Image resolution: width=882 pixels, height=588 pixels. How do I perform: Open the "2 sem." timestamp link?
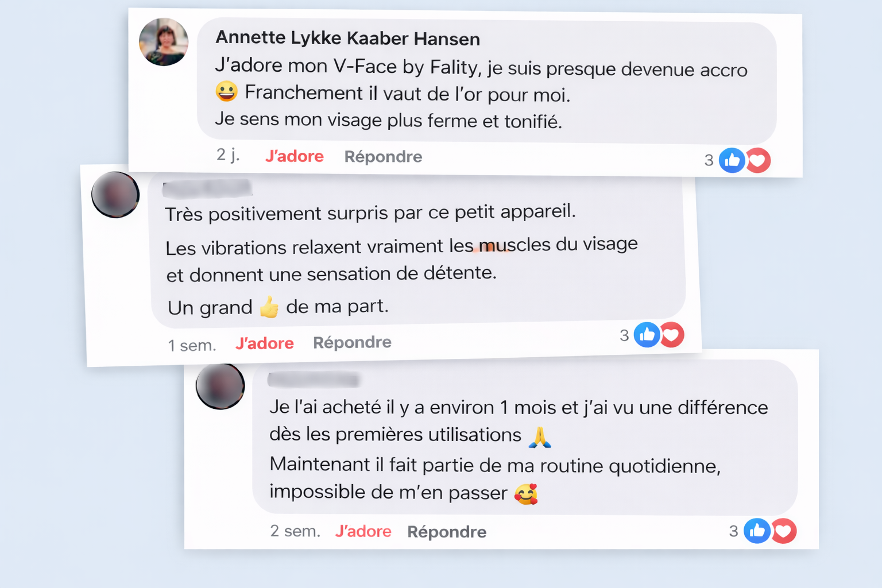point(295,531)
